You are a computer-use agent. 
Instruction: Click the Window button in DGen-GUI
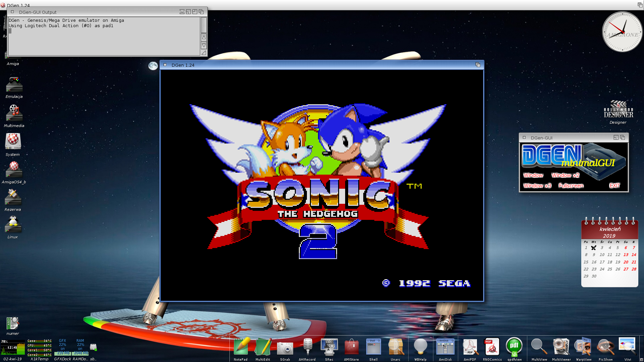point(533,175)
